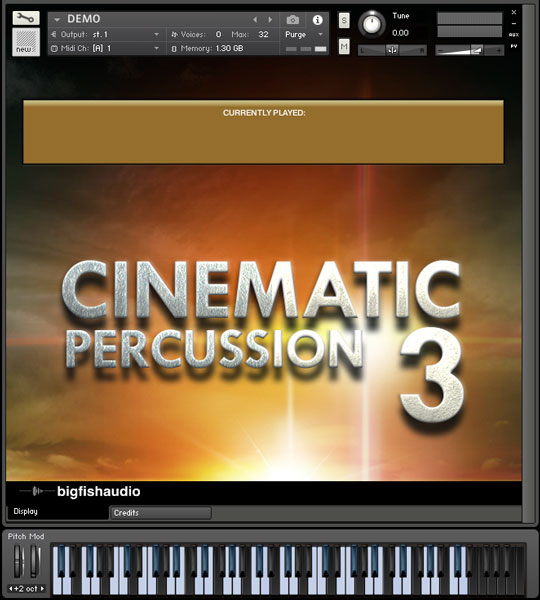Click the Pitch wheel
The height and width of the screenshot is (600, 540).
[x=17, y=561]
